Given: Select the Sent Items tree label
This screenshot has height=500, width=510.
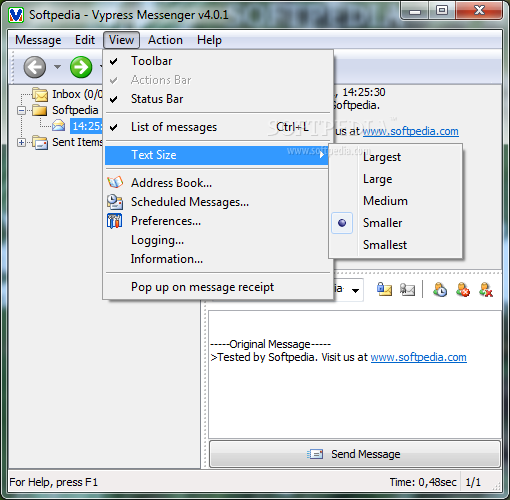Looking at the screenshot, I should click(77, 142).
